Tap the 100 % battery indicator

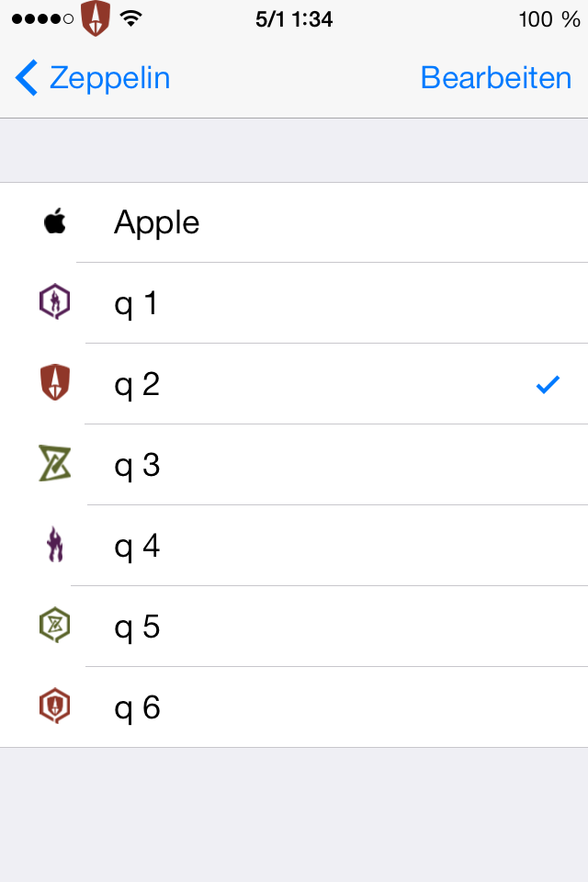pos(549,19)
